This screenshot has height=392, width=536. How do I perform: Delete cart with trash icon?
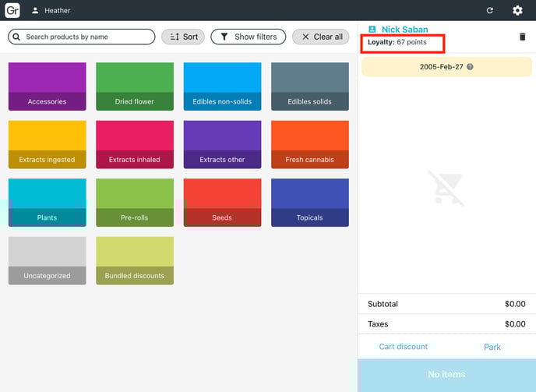coord(522,37)
